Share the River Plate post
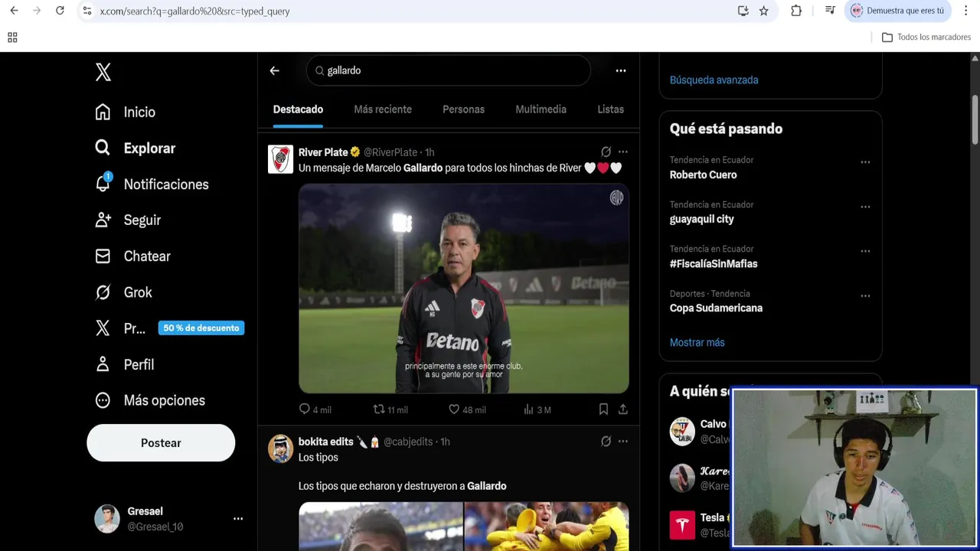The width and height of the screenshot is (980, 551). [x=623, y=409]
